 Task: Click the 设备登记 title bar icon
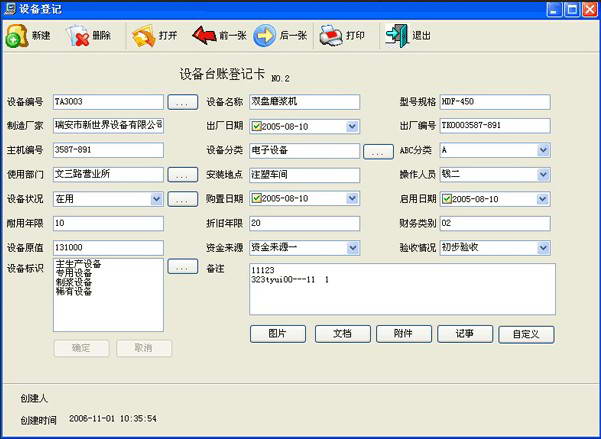(x=10, y=8)
